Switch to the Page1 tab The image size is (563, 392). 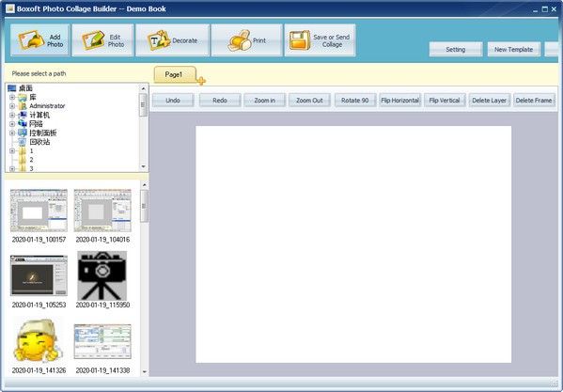coord(175,74)
